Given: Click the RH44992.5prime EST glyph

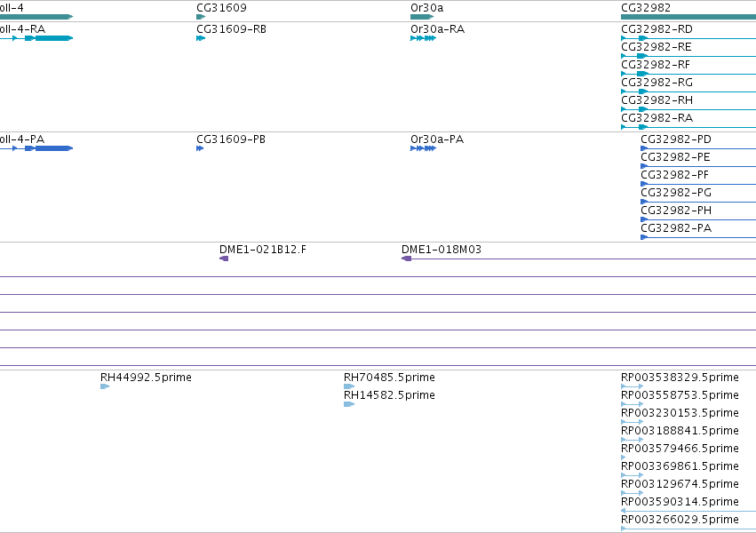Looking at the screenshot, I should coord(105,386).
